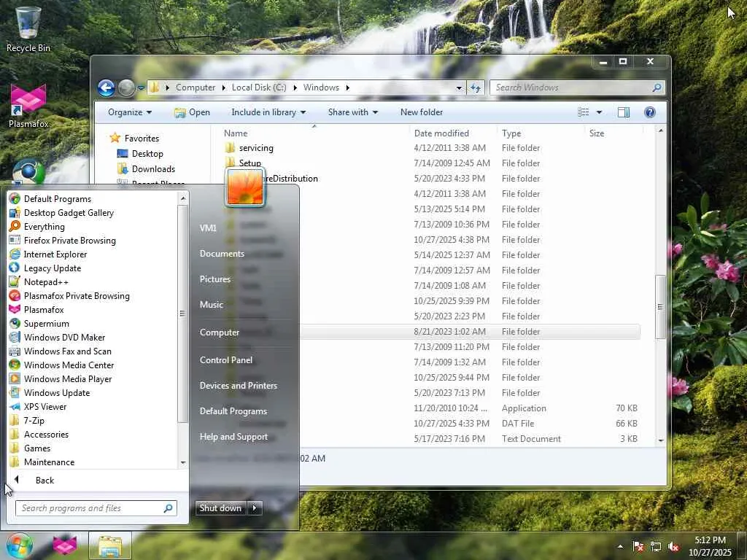Open network icon in system tray
This screenshot has height=560, width=747.
[656, 546]
